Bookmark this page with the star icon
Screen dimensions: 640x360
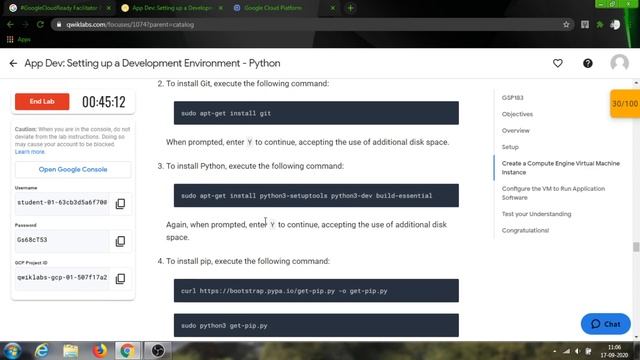pos(566,24)
